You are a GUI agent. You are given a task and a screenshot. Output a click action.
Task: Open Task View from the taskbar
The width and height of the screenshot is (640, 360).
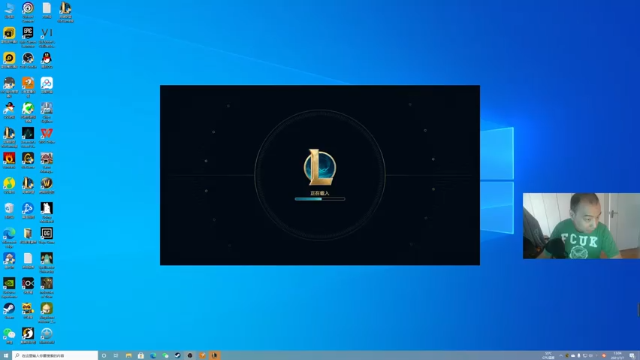click(x=116, y=356)
